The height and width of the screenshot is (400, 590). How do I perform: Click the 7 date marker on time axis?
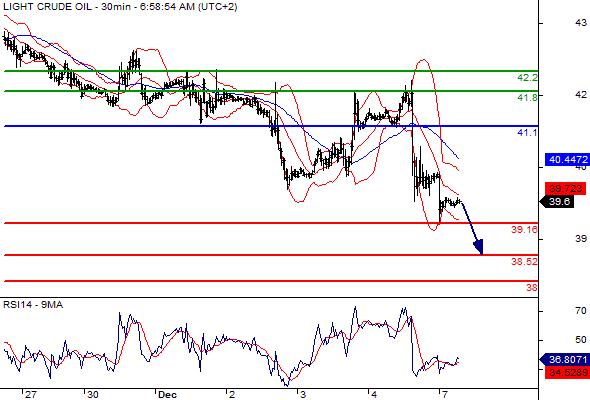pos(445,394)
